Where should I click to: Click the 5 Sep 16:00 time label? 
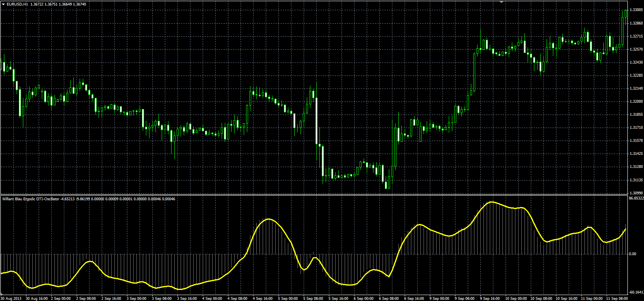339,299
